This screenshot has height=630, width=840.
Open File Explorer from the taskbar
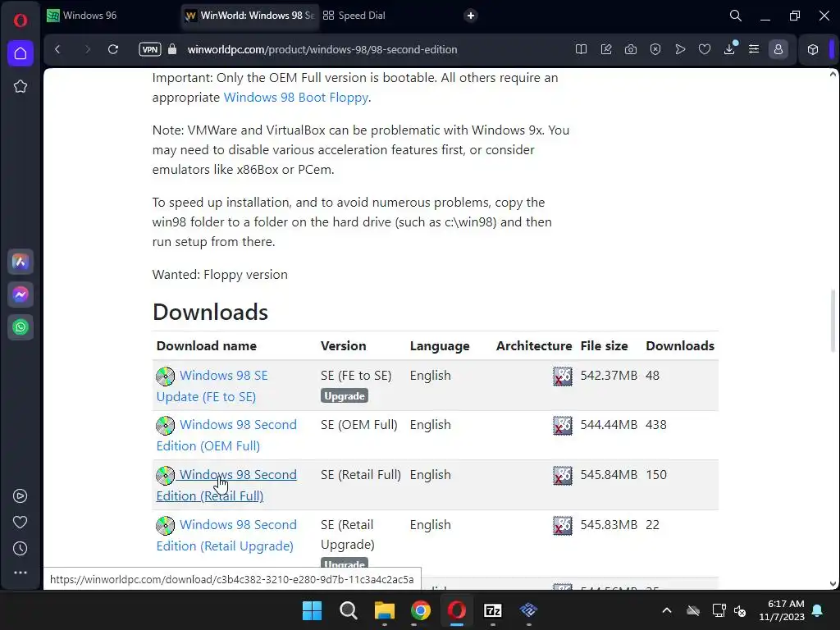(384, 610)
